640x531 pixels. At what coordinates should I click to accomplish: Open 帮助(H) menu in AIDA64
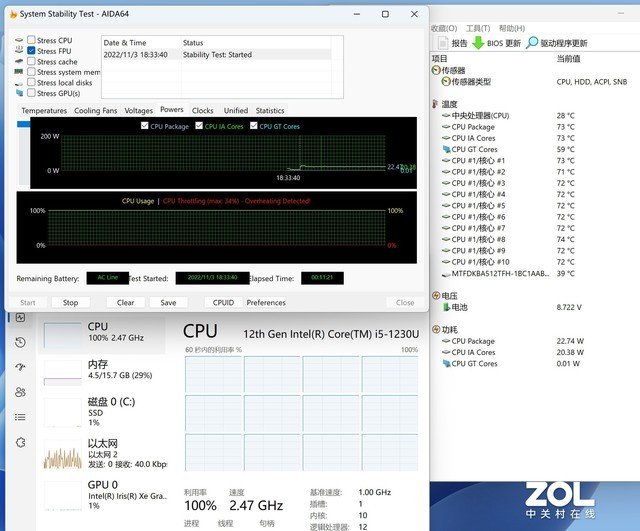point(512,28)
